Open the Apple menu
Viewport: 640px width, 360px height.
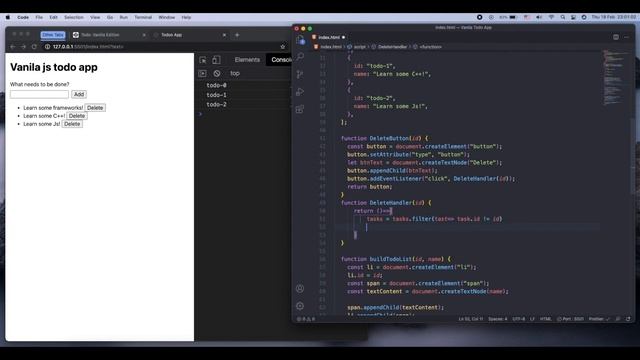(x=8, y=18)
